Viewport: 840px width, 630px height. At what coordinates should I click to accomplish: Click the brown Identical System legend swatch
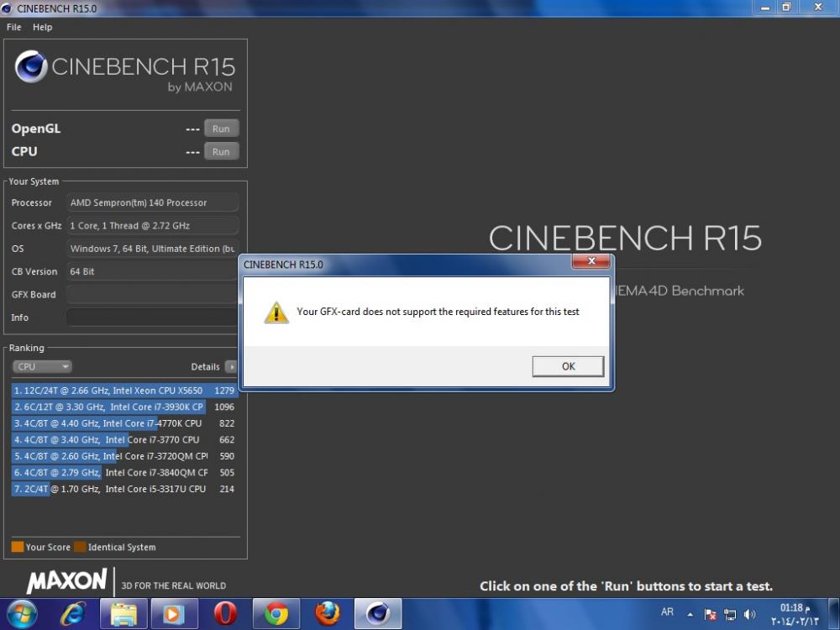coord(80,547)
